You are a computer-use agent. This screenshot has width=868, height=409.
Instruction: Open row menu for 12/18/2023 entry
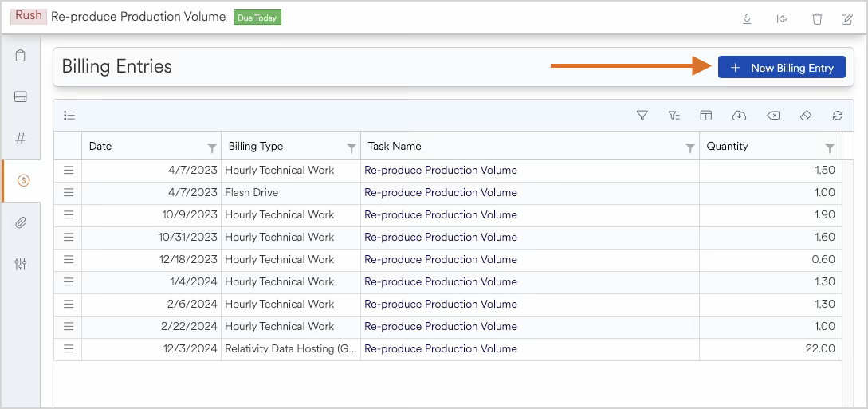68,260
